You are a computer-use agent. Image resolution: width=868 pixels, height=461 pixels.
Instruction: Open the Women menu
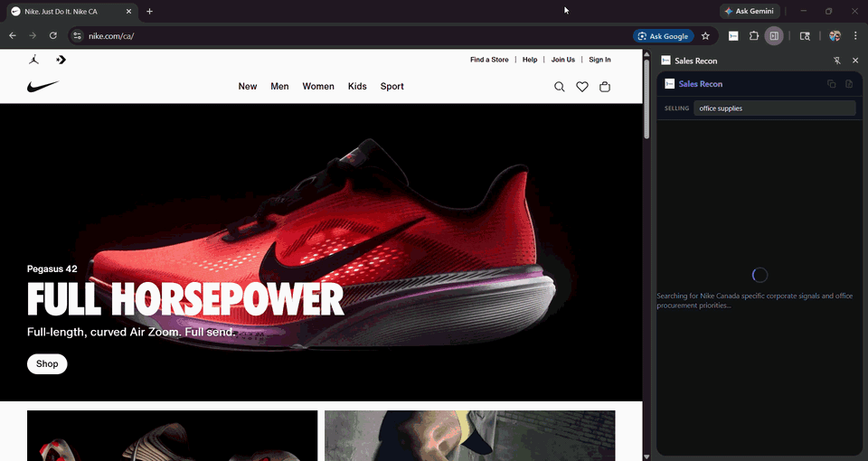coord(318,87)
